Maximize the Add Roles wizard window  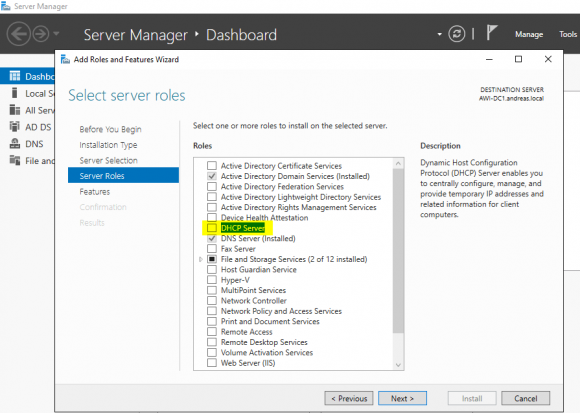pos(519,59)
